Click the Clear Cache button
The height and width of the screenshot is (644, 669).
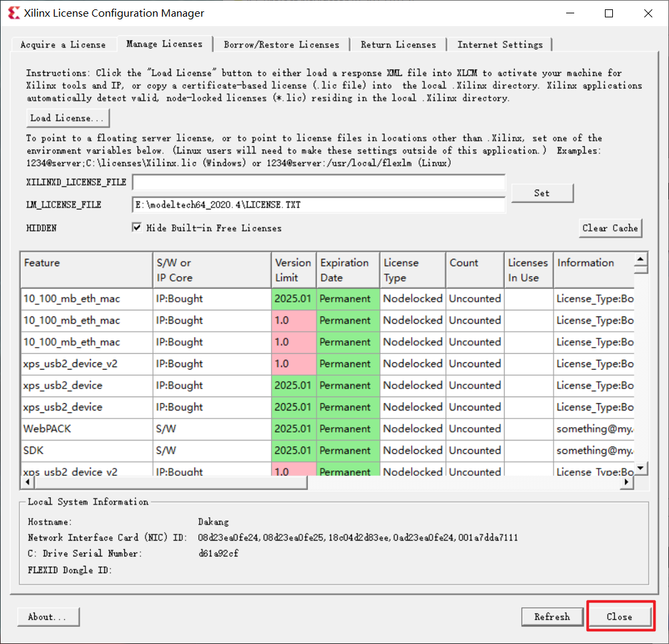tap(610, 228)
